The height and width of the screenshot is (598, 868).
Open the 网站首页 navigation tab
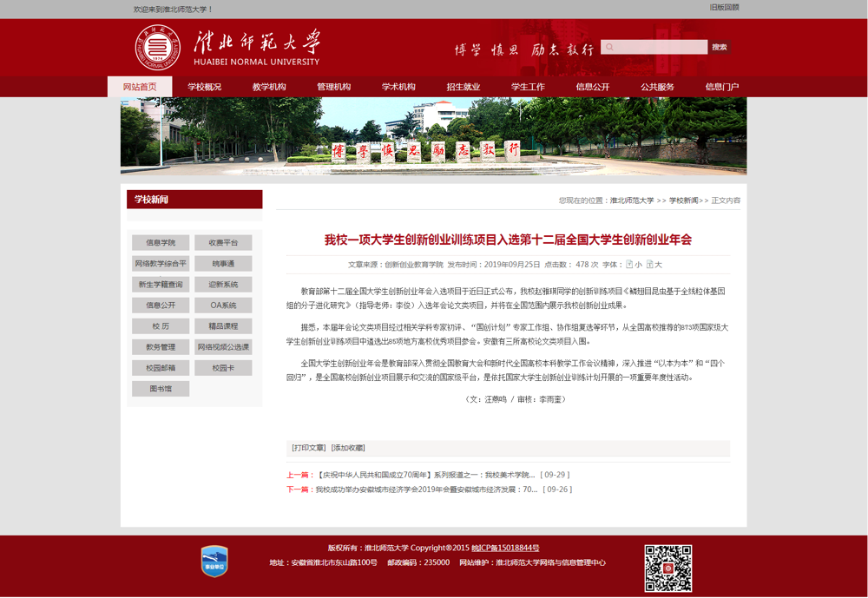pos(140,87)
